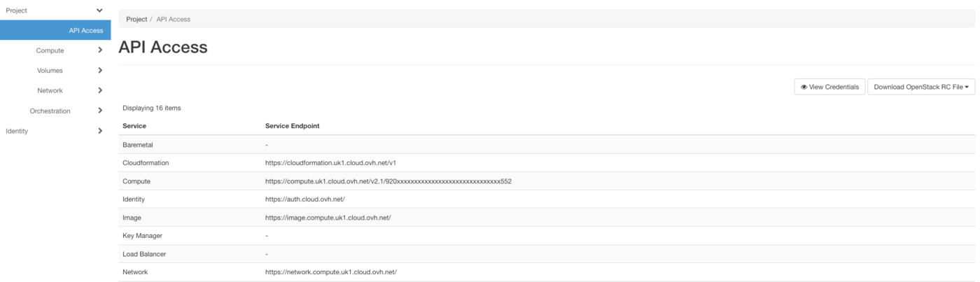This screenshot has width=980, height=282.
Task: Click the Cloudformation endpoint URL
Action: 330,163
